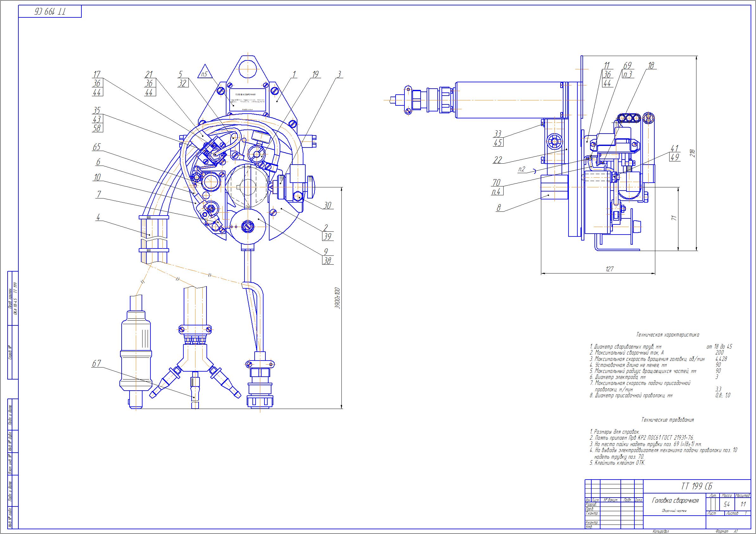756x534 pixels.
Task: Select position callout '70'
Action: 496,182
